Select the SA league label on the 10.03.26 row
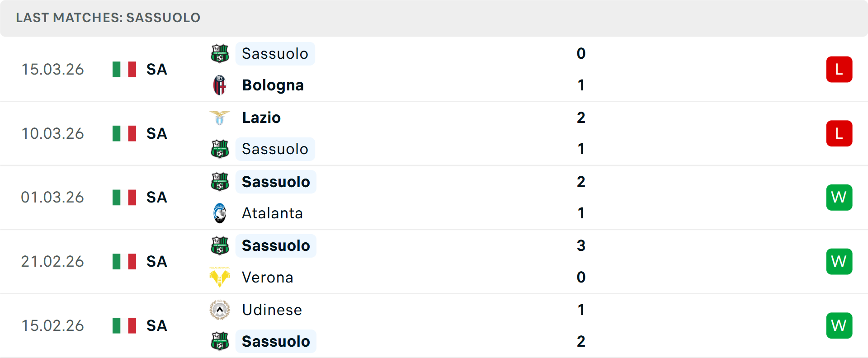This screenshot has width=868, height=358. [x=156, y=133]
